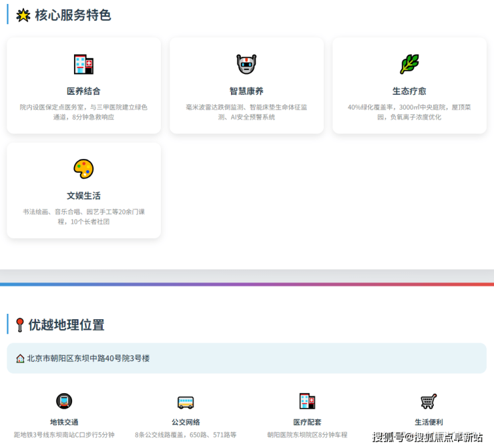Click the address 北京市朝阳区东坝中路40号院3号楼
Viewport: 494px width, 448px height.
click(88, 359)
